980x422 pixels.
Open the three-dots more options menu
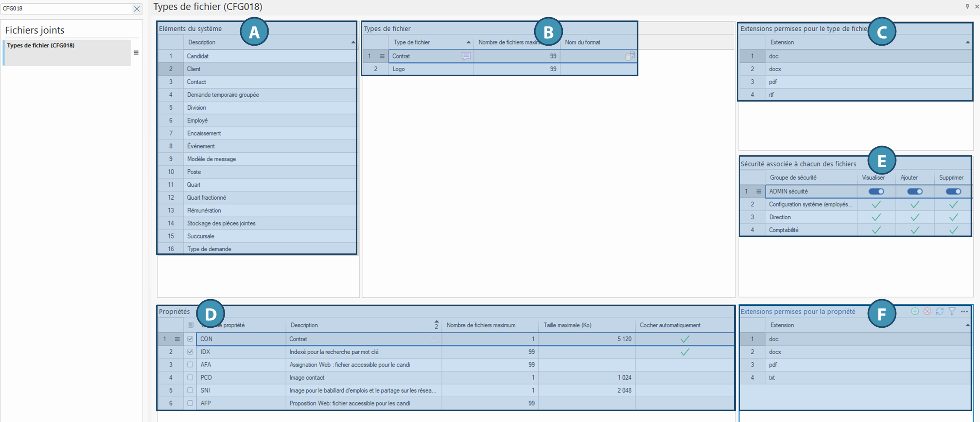964,311
